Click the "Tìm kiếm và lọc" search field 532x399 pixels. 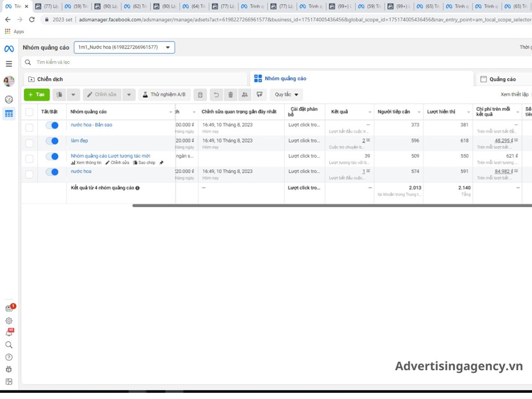tap(276, 62)
